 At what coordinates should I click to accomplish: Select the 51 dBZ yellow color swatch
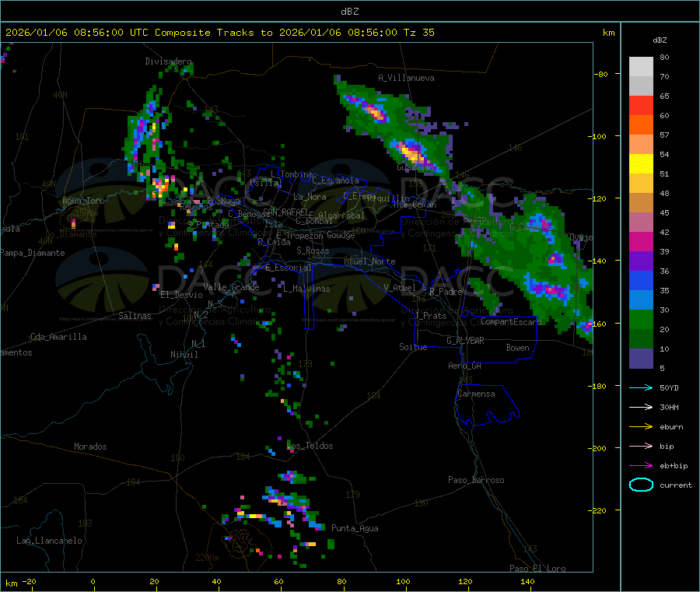[641, 164]
